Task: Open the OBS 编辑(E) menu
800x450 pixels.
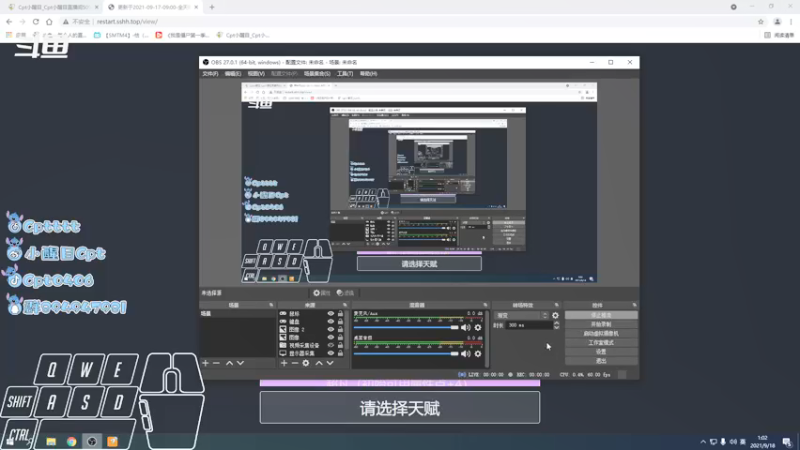Action: (233, 74)
